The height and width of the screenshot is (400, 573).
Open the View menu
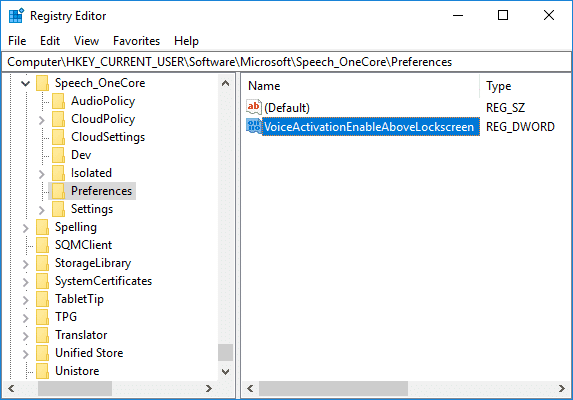point(86,41)
